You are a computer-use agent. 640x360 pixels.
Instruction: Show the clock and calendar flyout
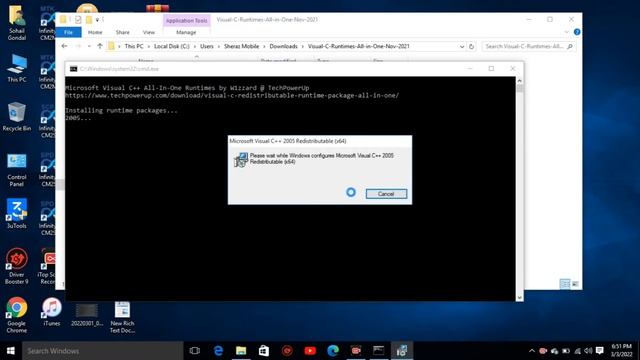[x=621, y=351]
